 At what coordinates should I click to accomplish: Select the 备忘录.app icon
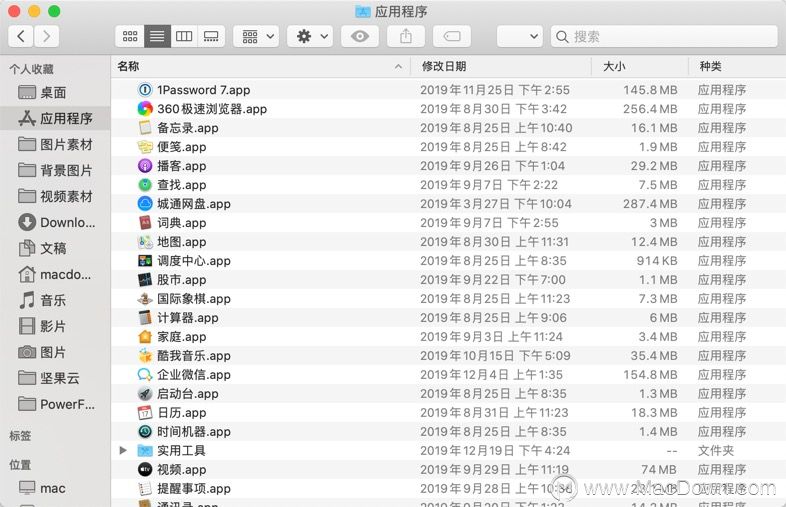(145, 128)
